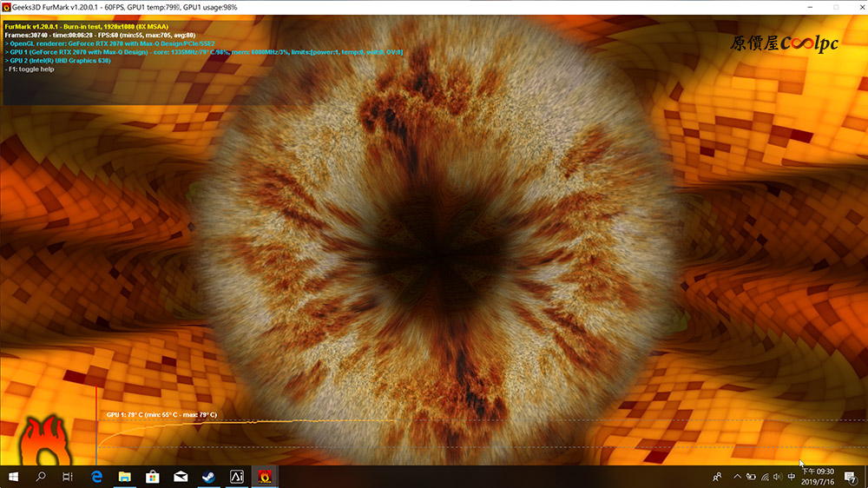Show hidden system tray icons
Image resolution: width=868 pixels, height=488 pixels.
pyautogui.click(x=737, y=477)
